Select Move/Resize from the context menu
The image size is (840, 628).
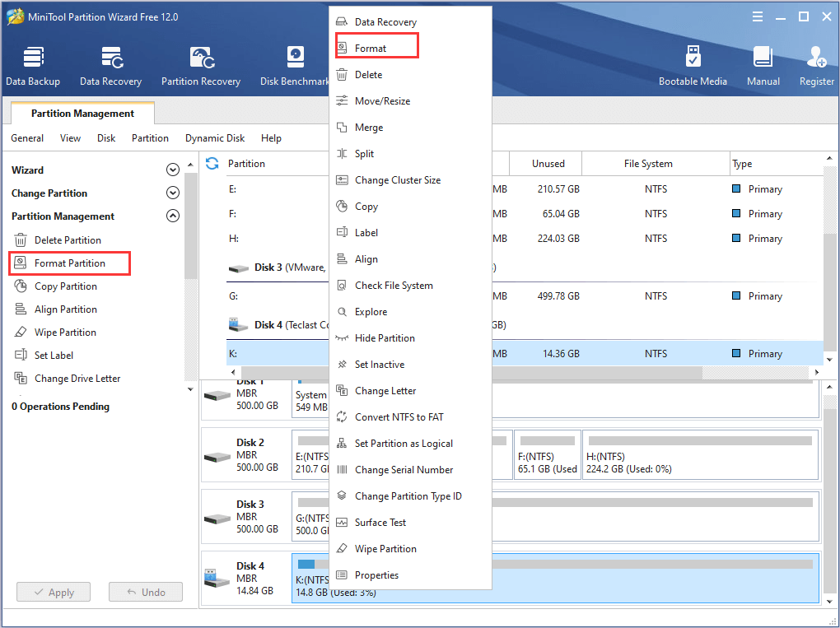point(410,100)
